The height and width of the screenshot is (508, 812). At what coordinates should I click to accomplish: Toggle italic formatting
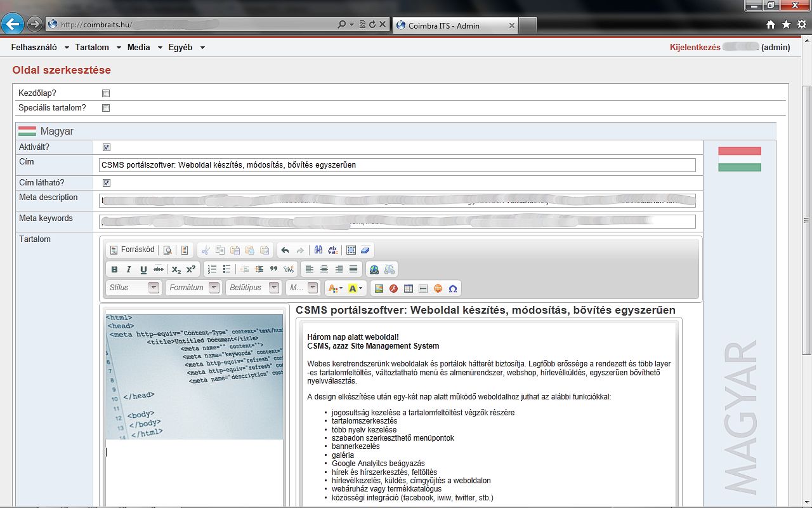(x=129, y=269)
